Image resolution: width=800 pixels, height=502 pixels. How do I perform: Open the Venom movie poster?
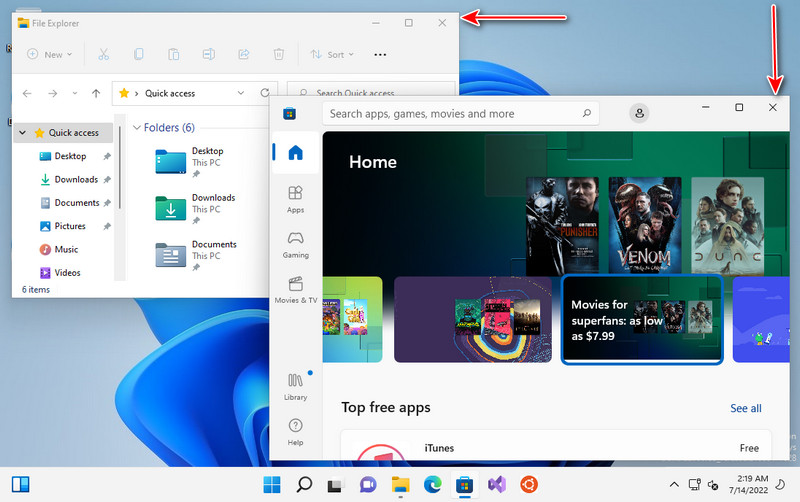tap(645, 225)
